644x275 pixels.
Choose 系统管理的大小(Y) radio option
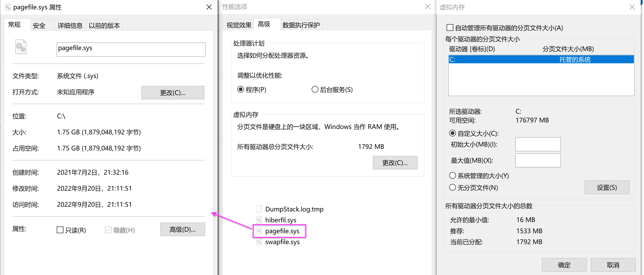click(453, 176)
